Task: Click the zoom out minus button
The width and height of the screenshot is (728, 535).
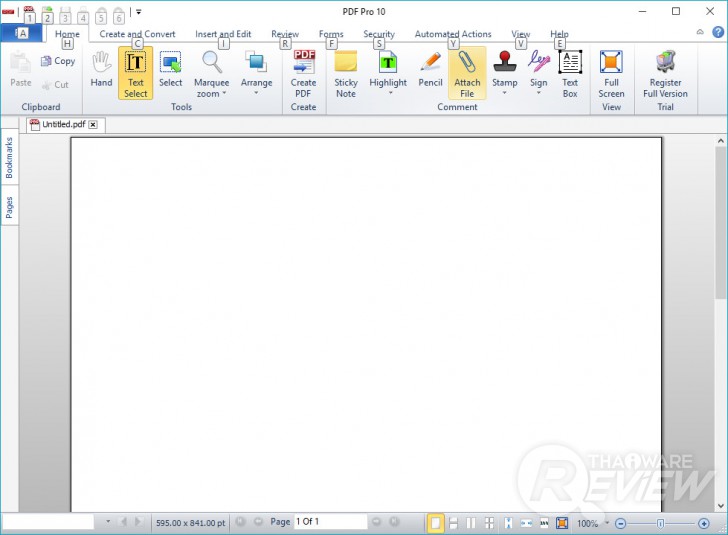Action: click(x=620, y=523)
